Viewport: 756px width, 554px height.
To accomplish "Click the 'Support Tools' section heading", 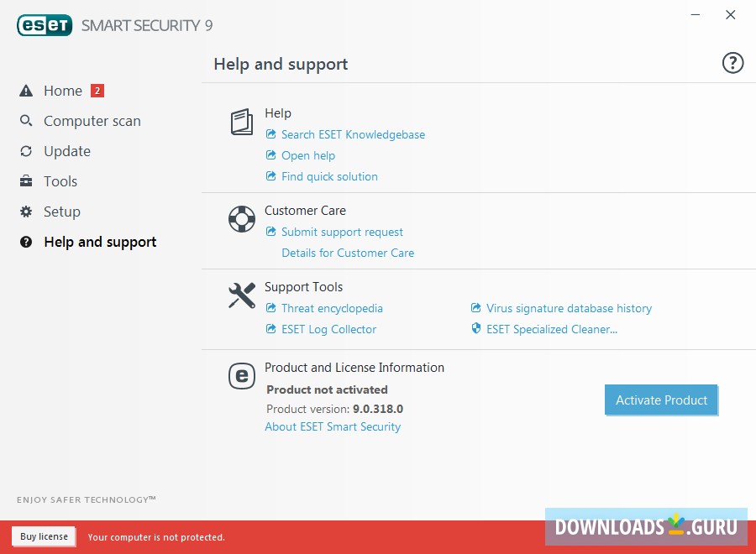I will click(x=303, y=287).
